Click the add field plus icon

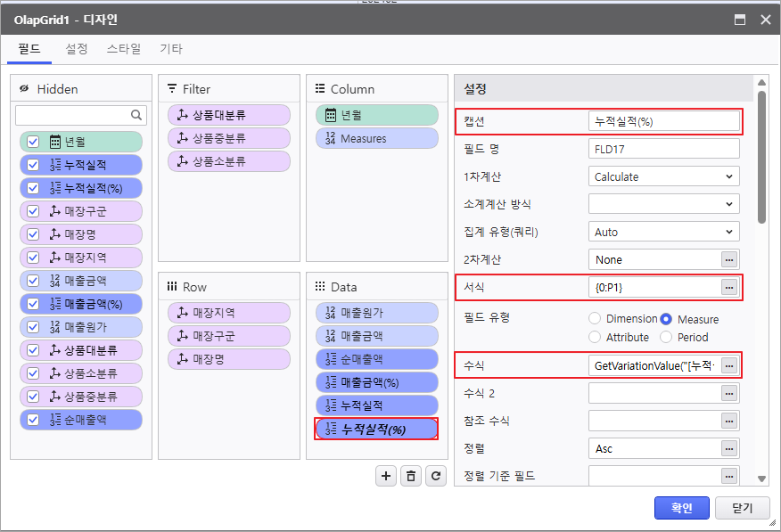[x=386, y=476]
